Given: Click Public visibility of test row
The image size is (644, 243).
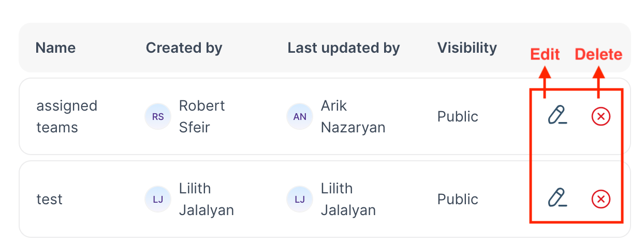Looking at the screenshot, I should click(x=458, y=199).
